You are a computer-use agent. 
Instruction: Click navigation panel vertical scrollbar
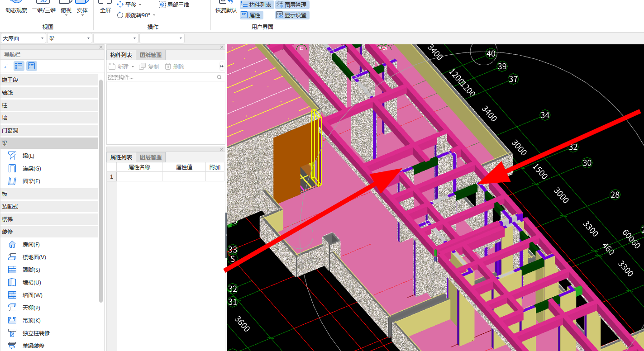(101, 191)
